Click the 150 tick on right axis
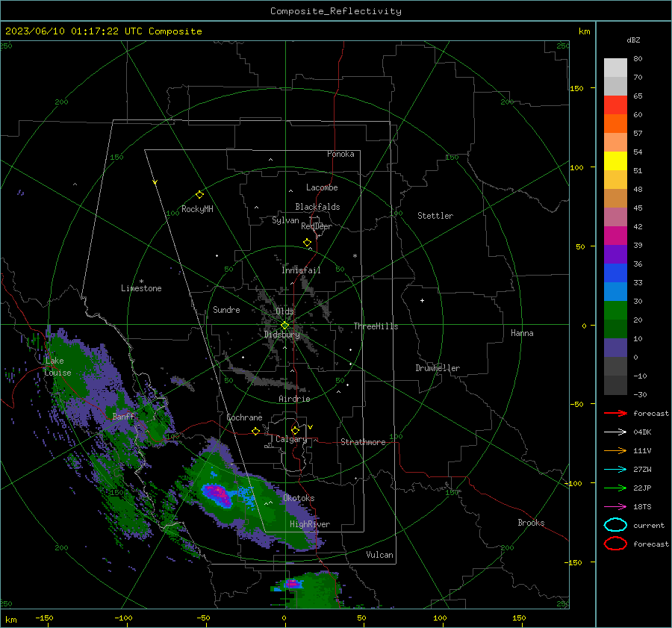Viewport: 672px width, 628px height. coord(576,88)
